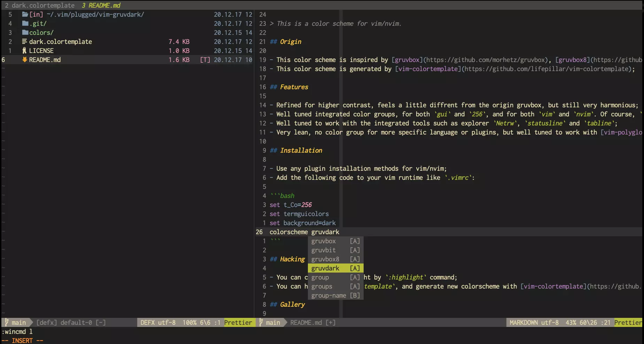Click the '> This is a color scheme' blockquote
The width and height of the screenshot is (644, 344).
(x=336, y=24)
